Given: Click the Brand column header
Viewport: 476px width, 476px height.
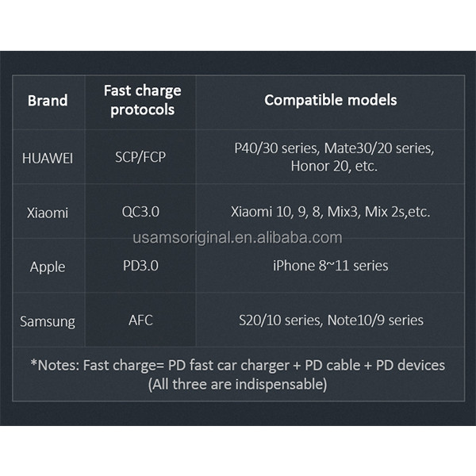Looking at the screenshot, I should click(x=48, y=101).
